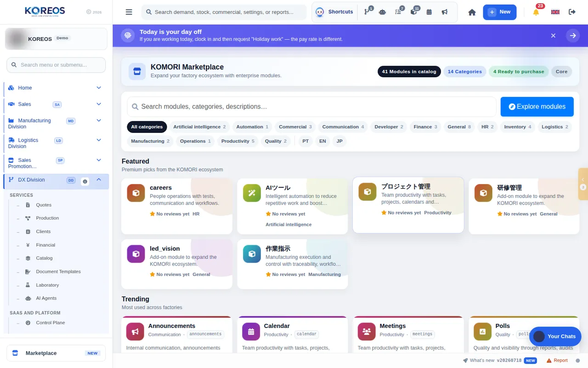
Task: Open the hamburger menu icon in top bar
Action: tap(129, 12)
